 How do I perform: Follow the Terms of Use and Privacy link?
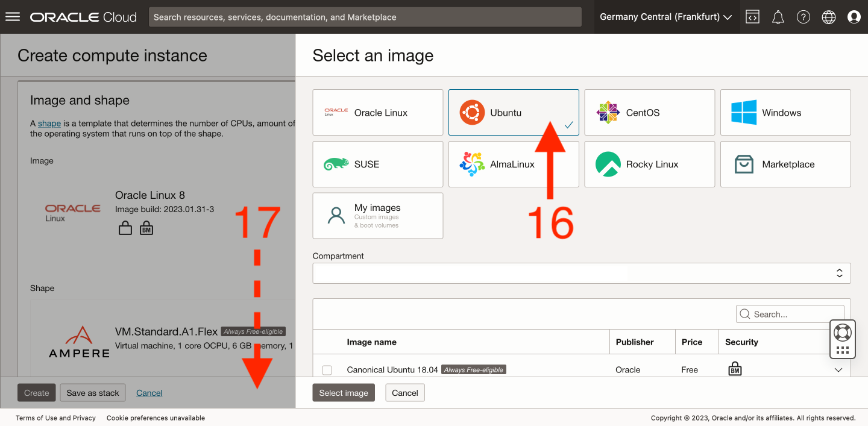coord(55,418)
